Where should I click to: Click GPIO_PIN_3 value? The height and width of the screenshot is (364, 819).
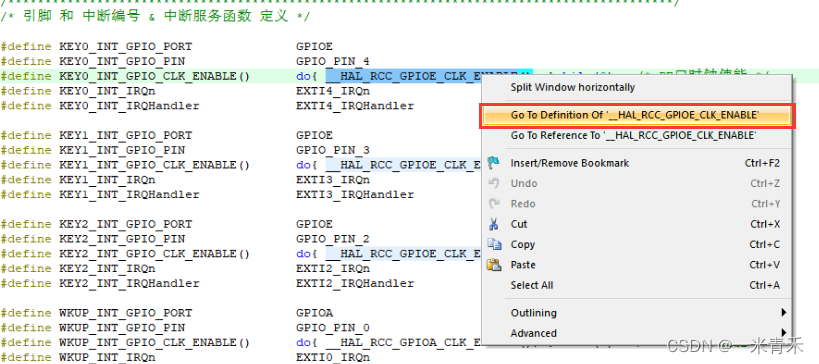(333, 150)
